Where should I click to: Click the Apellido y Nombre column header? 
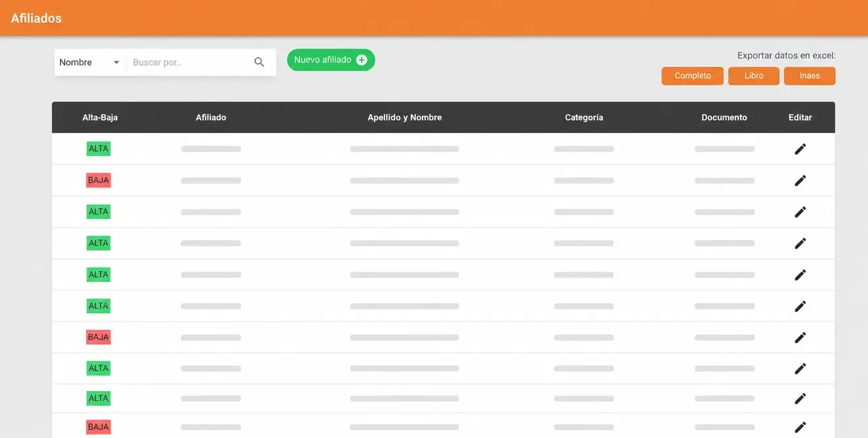405,117
